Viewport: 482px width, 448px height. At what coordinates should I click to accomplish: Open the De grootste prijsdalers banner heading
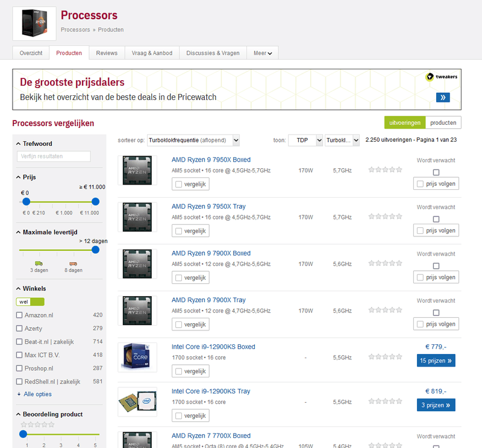72,82
